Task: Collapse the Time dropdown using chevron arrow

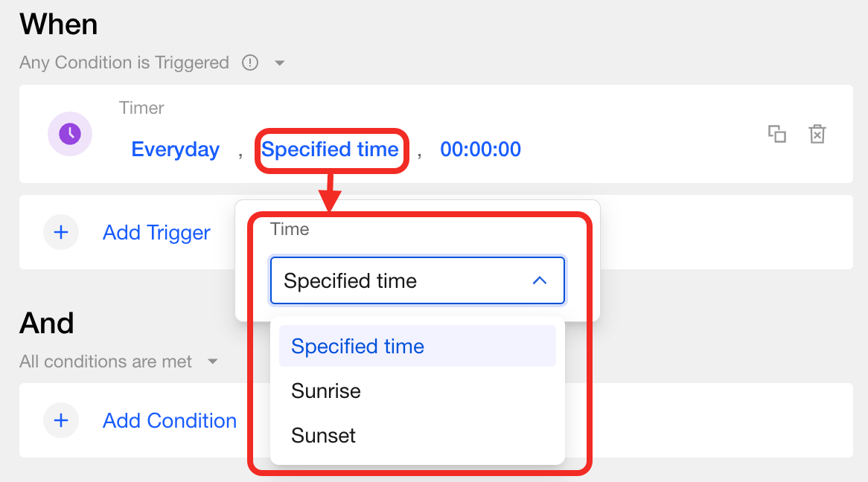Action: [540, 281]
